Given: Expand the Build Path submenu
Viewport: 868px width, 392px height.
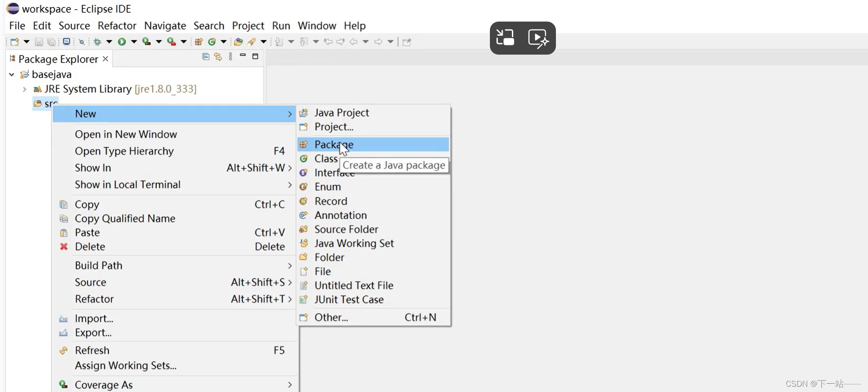Looking at the screenshot, I should (x=174, y=266).
